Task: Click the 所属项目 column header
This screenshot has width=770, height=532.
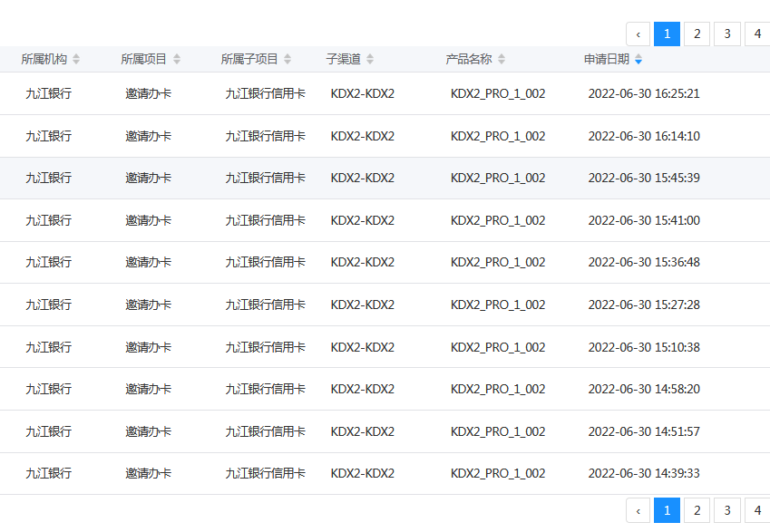Action: [144, 60]
